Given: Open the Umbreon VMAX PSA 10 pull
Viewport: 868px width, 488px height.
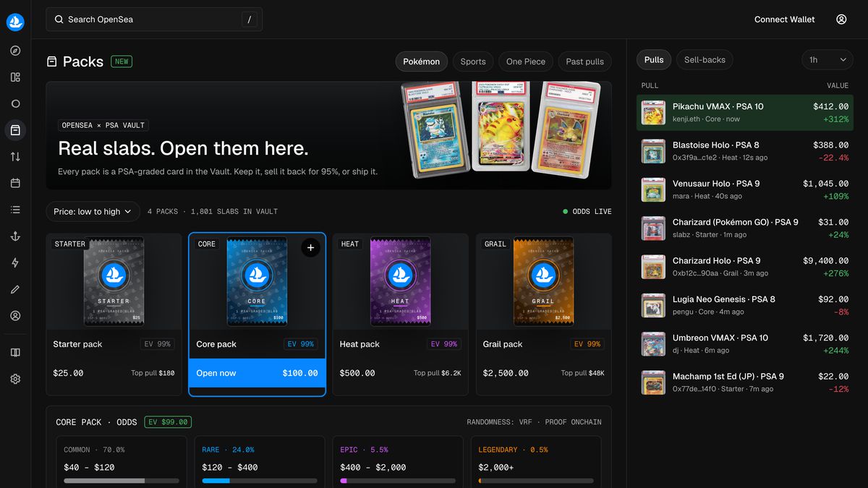Looking at the screenshot, I should pyautogui.click(x=745, y=344).
